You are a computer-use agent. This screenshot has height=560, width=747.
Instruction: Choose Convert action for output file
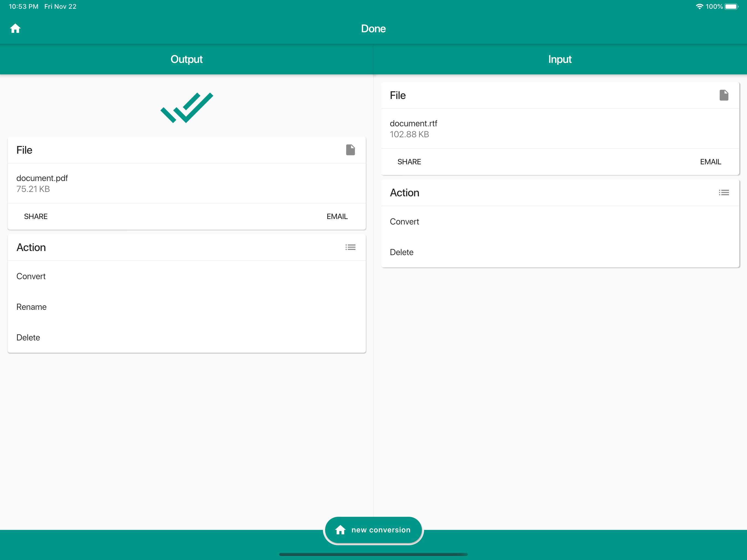pyautogui.click(x=31, y=276)
